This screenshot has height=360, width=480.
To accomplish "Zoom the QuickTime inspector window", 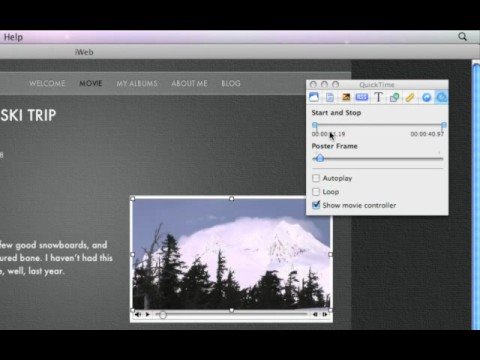I will point(335,84).
